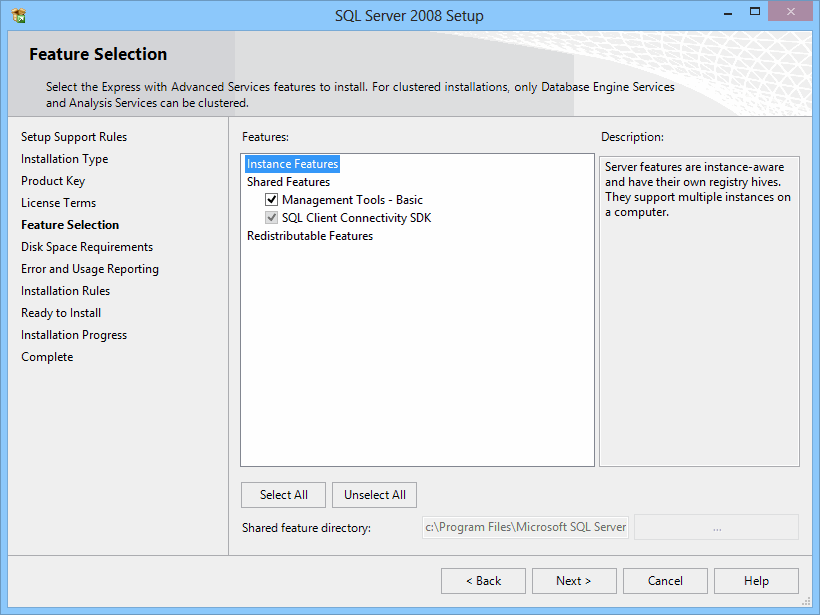Click the shared feature directory path field
The height and width of the screenshot is (615, 820).
point(525,527)
